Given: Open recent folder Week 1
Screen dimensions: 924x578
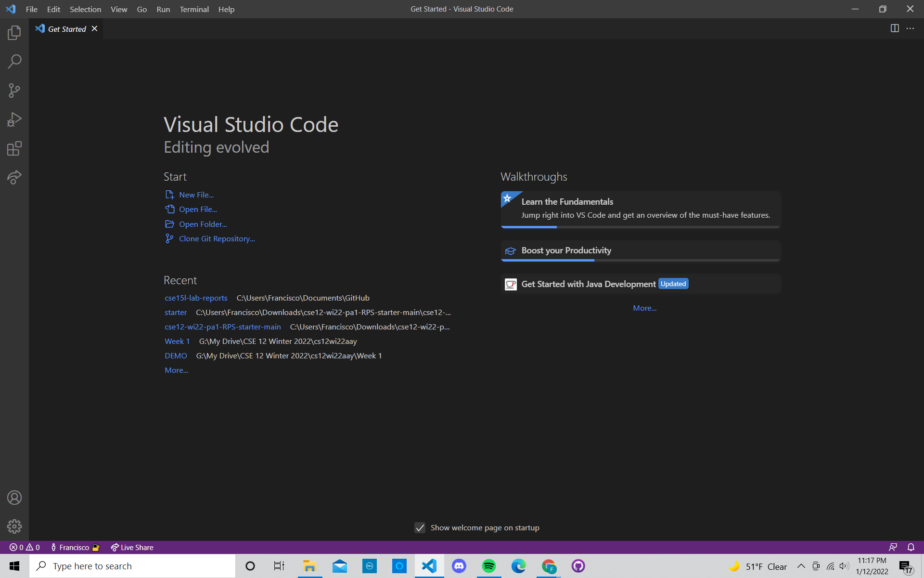Looking at the screenshot, I should [x=177, y=341].
